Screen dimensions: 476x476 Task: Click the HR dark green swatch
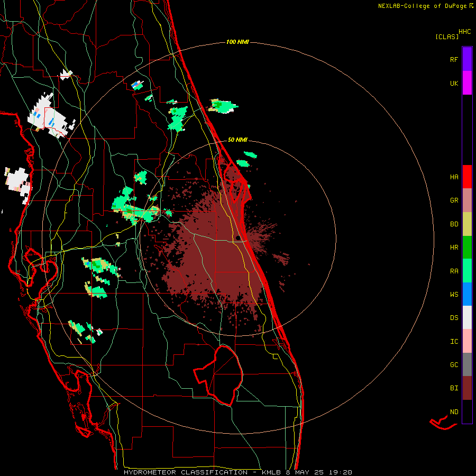click(x=467, y=248)
